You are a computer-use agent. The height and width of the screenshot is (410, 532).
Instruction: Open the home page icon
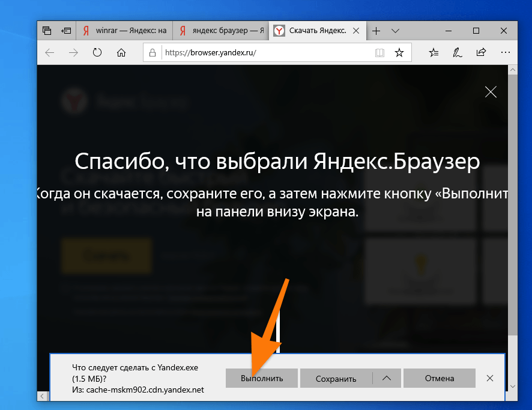coord(121,53)
